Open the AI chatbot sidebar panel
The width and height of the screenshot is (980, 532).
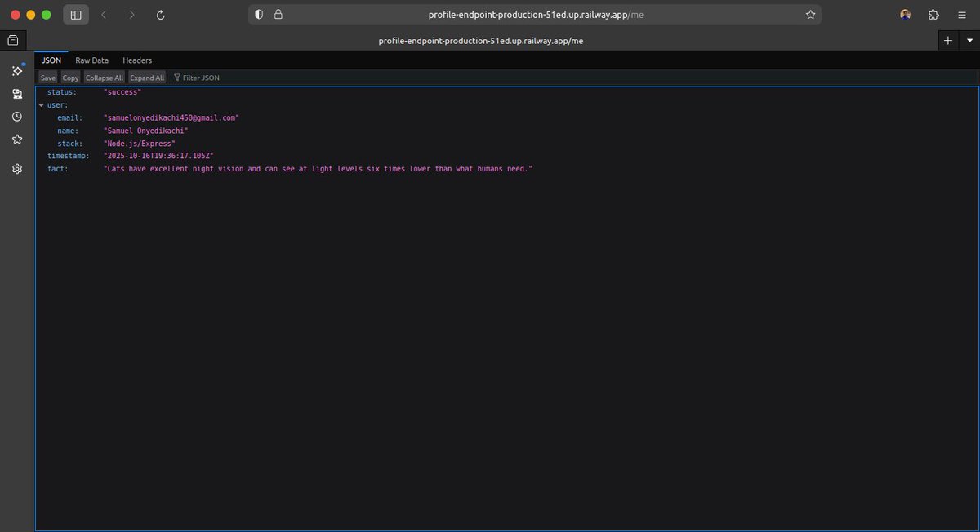point(16,71)
